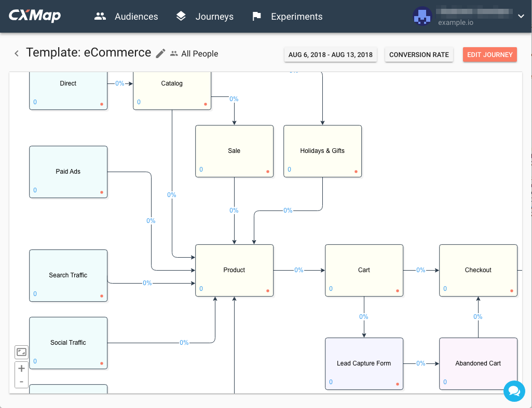This screenshot has width=532, height=408.
Task: Click the red dot on Sale node
Action: 268,172
